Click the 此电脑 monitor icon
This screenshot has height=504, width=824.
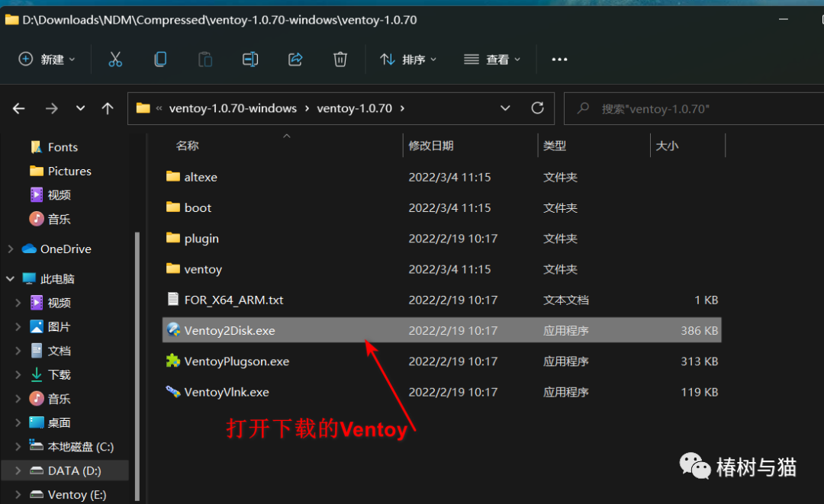[29, 278]
